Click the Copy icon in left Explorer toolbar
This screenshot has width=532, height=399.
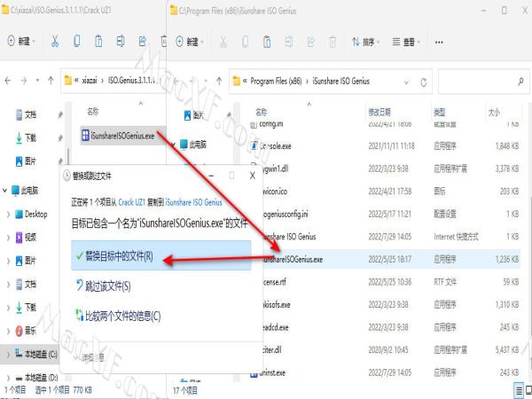pos(77,42)
